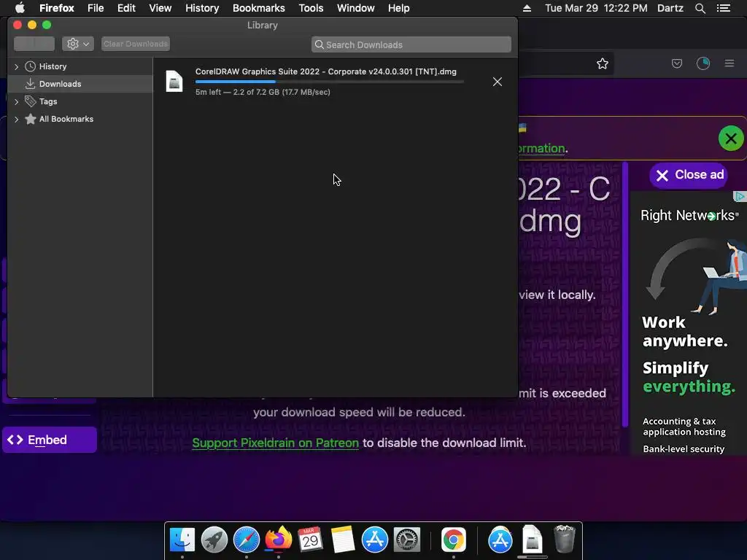Click the Pocket save icon in Firefox
This screenshot has width=747, height=560.
[x=677, y=63]
